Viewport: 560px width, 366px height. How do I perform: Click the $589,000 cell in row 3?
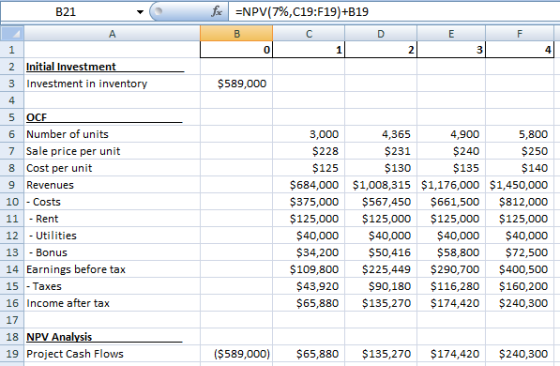(236, 84)
